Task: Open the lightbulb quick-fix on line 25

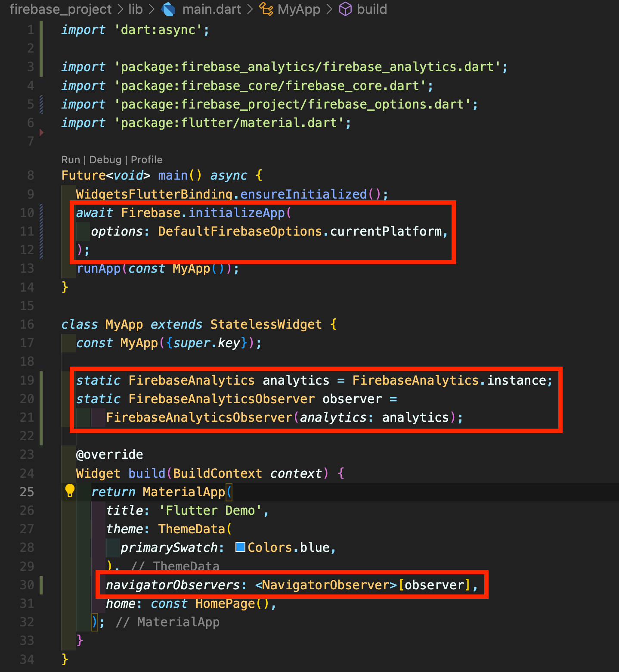Action: [x=70, y=491]
